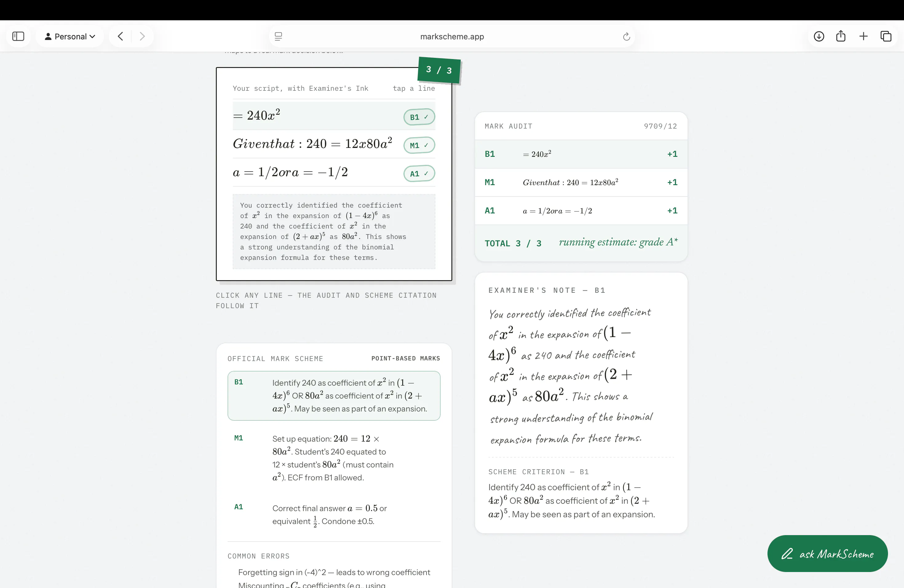Screen dimensions: 904x588
Task: Select the B1 criterion in Official Mark Scheme
Action: point(334,395)
